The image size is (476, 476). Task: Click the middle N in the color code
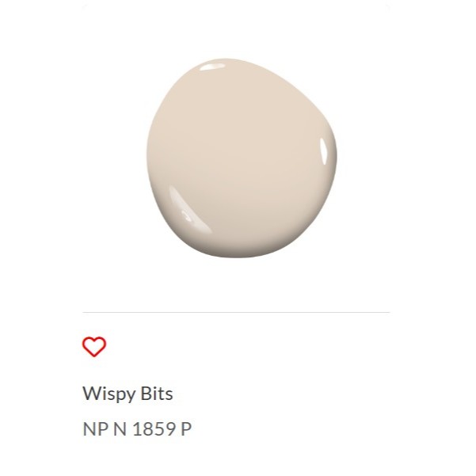120,429
